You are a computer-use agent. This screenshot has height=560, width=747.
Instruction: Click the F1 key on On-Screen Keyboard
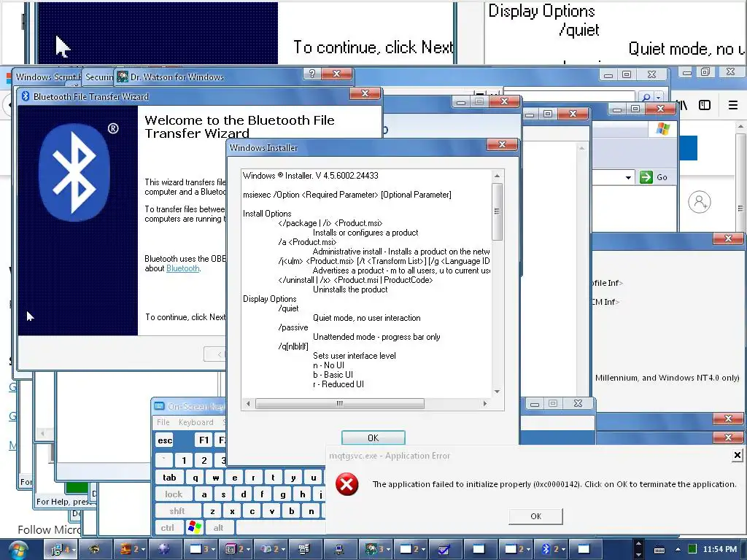204,440
